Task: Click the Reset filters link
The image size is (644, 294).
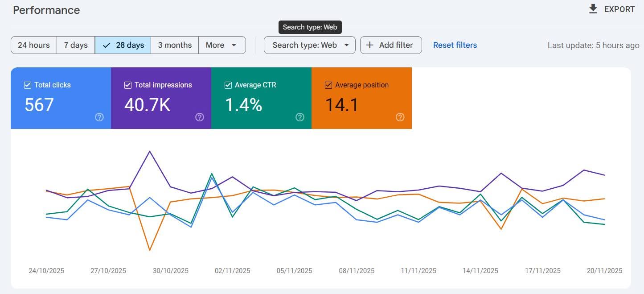Action: coord(455,45)
